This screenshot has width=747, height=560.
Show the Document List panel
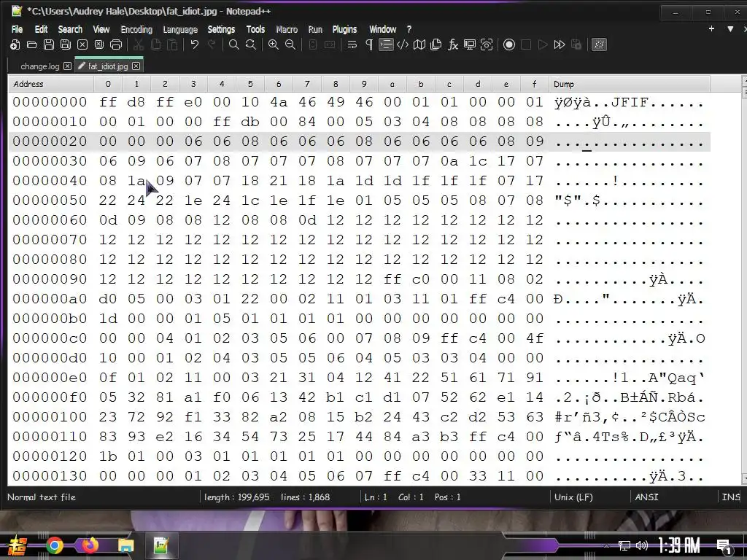click(436, 44)
